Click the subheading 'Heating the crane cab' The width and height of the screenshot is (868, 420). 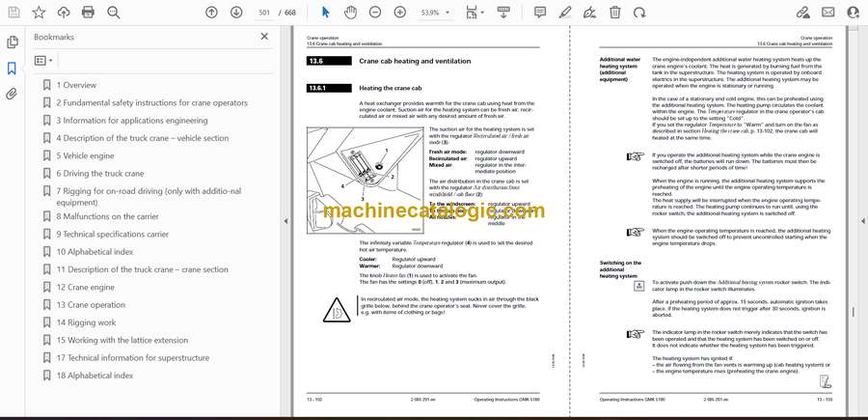pyautogui.click(x=391, y=88)
